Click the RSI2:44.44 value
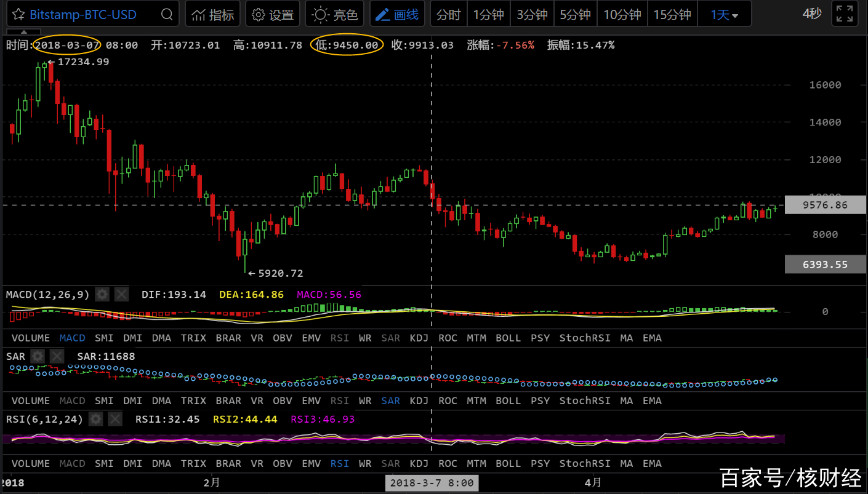 pos(245,419)
